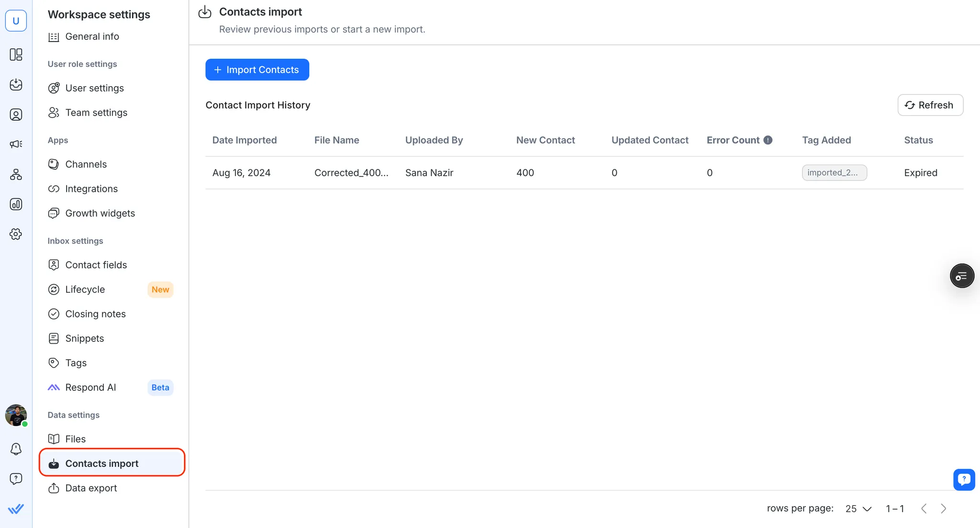Open the notifications bell icon
Screen dimensions: 980x528
click(16, 449)
